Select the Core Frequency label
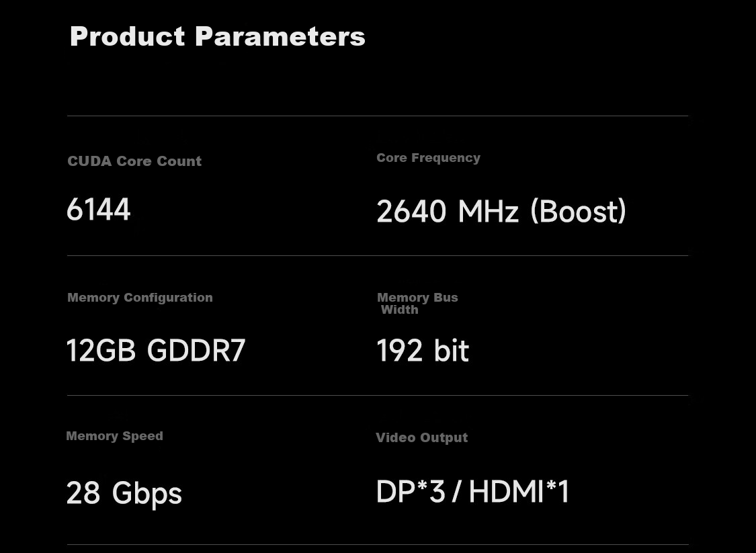 (x=428, y=158)
